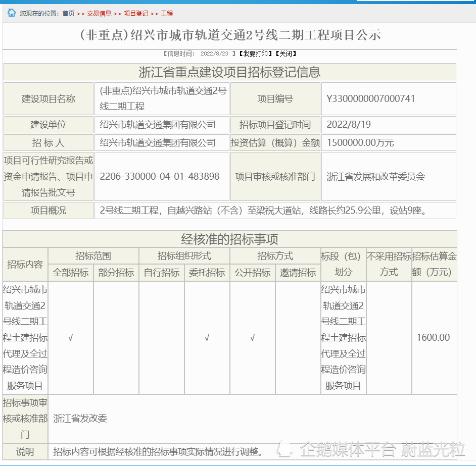Select the 不采用招标方式 header
The height and width of the screenshot is (466, 476).
(389, 264)
